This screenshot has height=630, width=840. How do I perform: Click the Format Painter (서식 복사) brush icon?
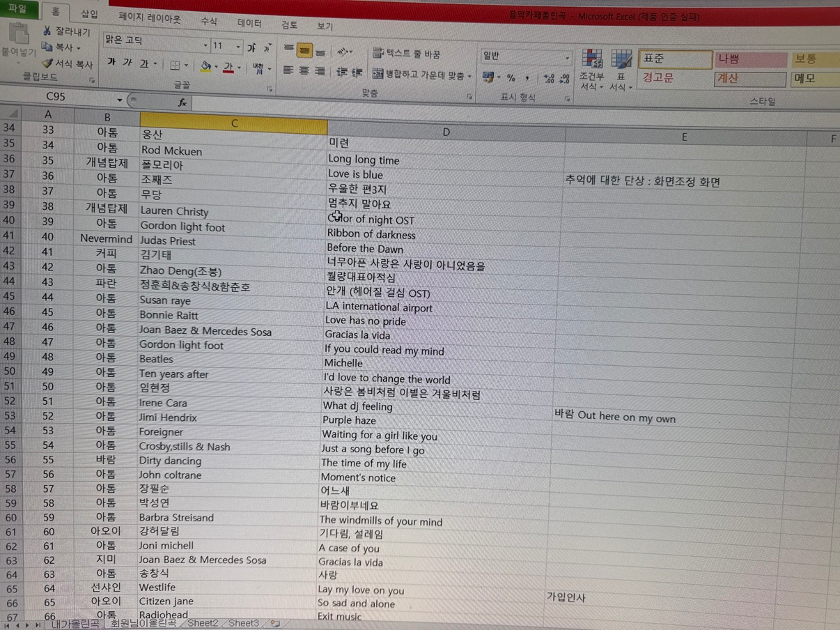tap(47, 63)
